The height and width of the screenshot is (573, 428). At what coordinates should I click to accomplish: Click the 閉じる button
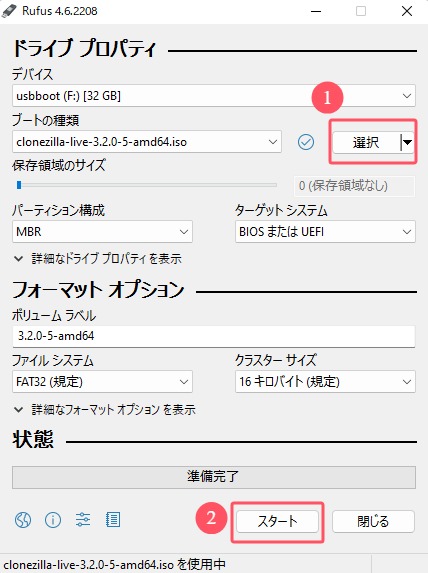coord(373,521)
